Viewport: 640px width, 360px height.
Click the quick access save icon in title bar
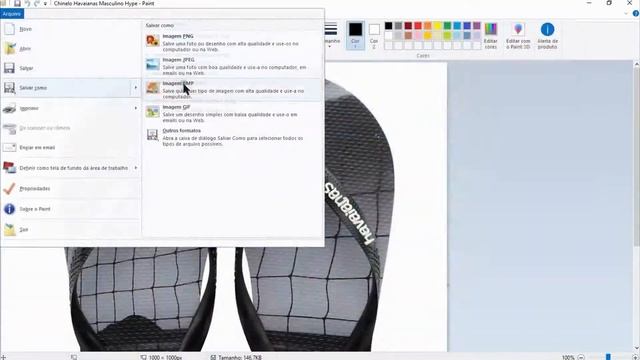tap(17, 3)
